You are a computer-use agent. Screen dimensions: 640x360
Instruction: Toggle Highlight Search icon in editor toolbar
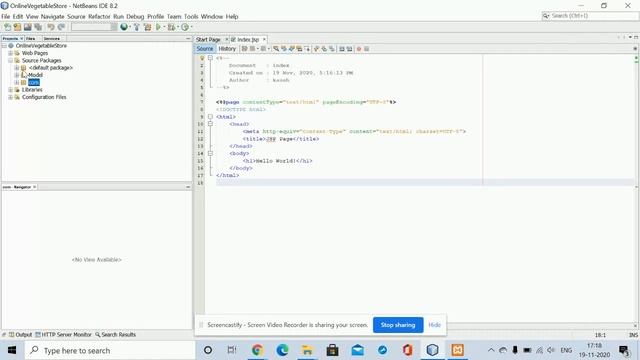(299, 49)
